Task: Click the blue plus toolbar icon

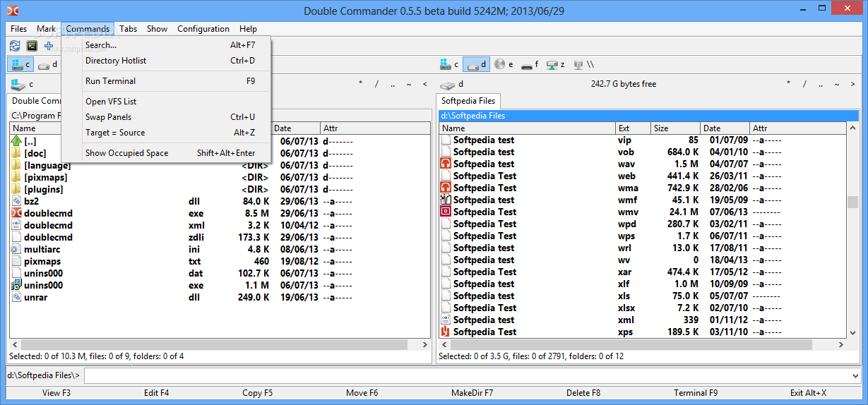Action: point(49,46)
